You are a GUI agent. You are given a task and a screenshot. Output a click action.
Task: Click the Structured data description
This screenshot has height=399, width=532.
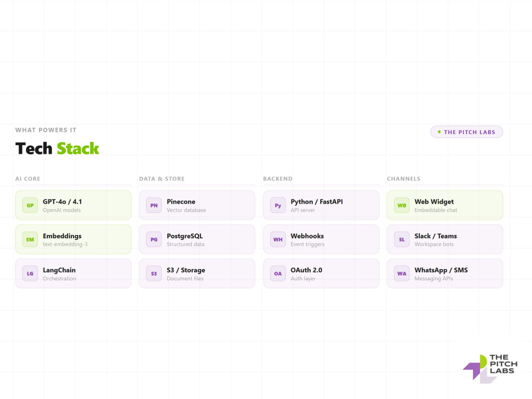click(186, 244)
